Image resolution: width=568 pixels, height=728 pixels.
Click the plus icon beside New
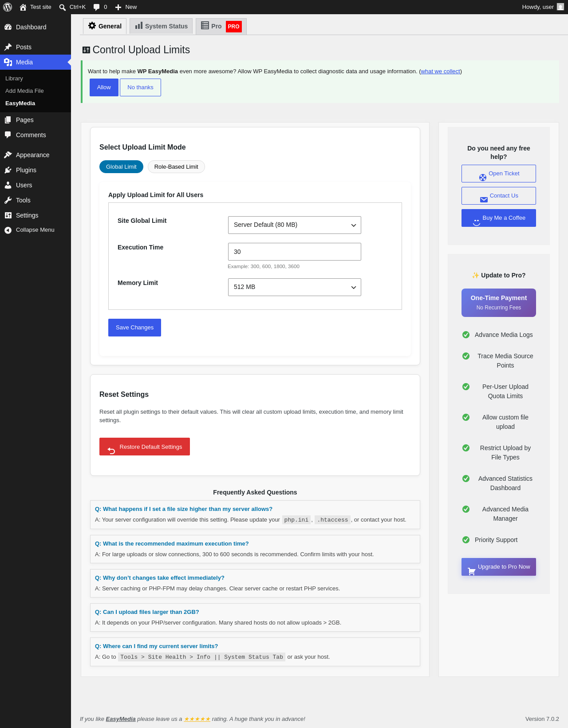pyautogui.click(x=118, y=7)
